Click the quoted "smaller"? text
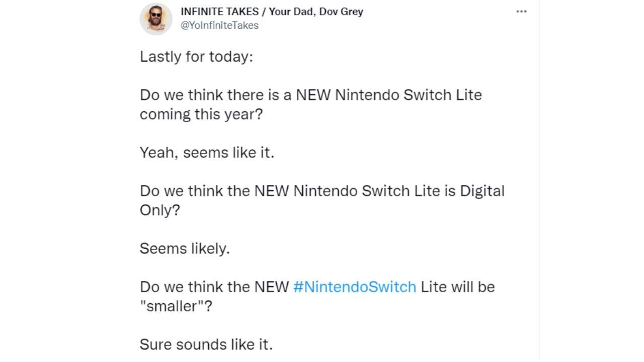The height and width of the screenshot is (362, 644). pyautogui.click(x=176, y=306)
